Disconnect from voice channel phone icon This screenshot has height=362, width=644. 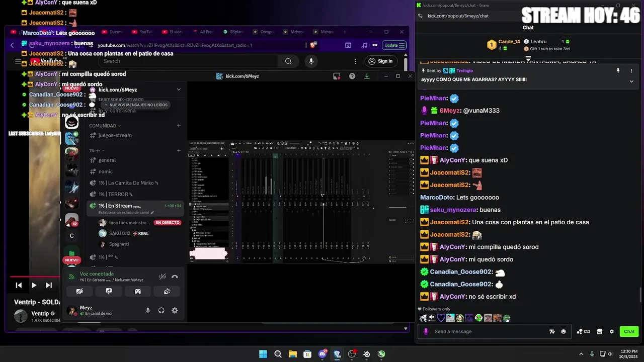pos(175,277)
